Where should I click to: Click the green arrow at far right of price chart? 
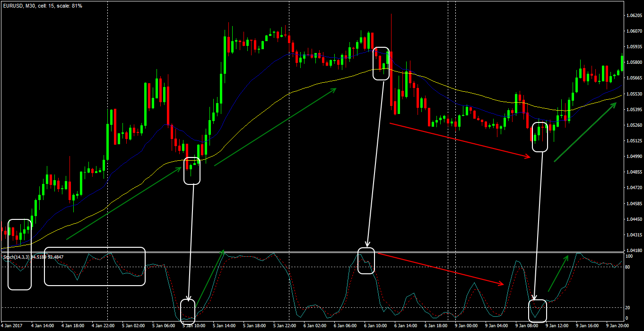pyautogui.click(x=585, y=132)
